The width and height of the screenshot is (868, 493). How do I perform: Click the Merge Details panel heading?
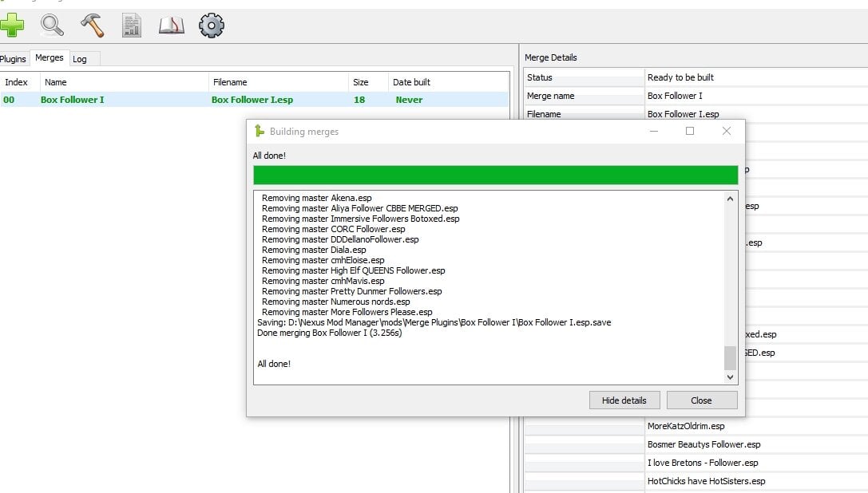550,57
